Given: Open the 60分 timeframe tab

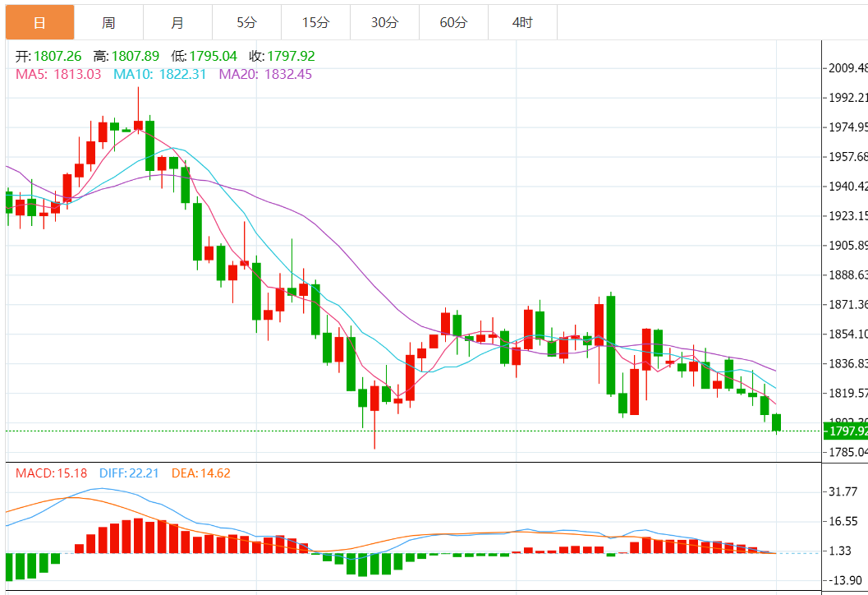Looking at the screenshot, I should [454, 23].
